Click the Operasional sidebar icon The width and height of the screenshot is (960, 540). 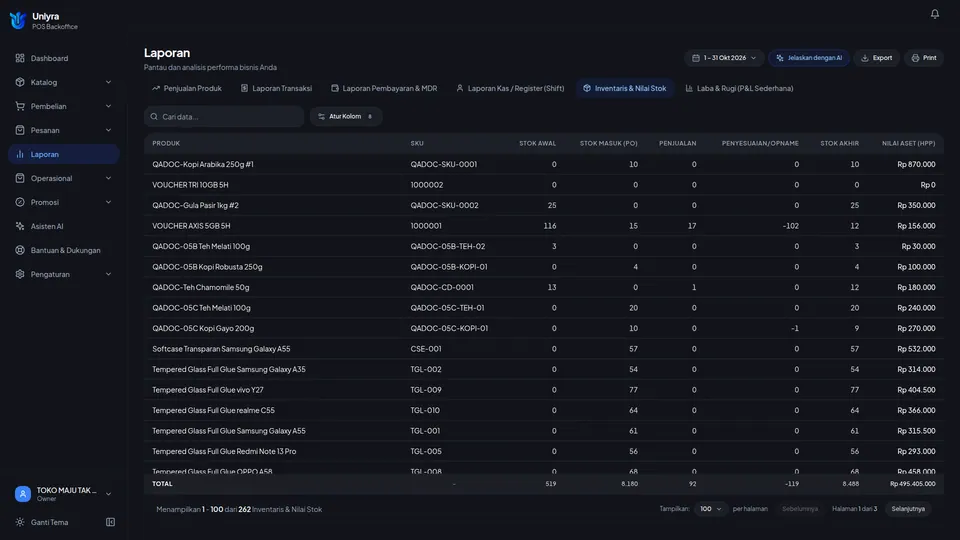coord(20,178)
